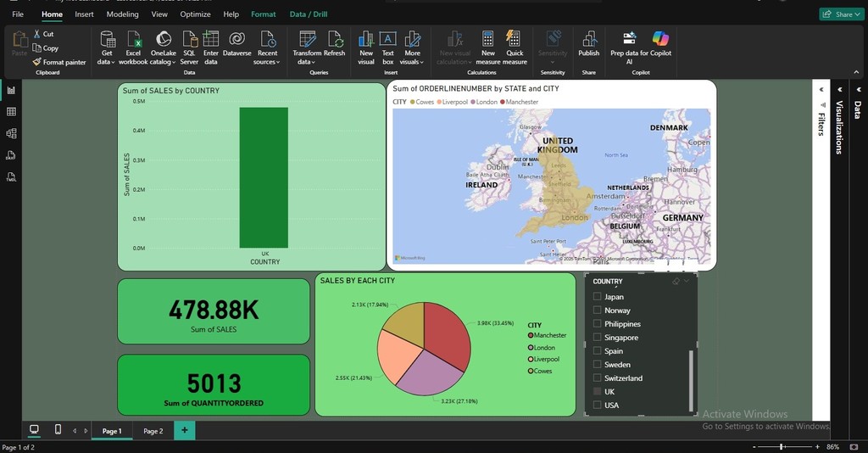
Task: Expand the Filters pane
Action: 821,90
